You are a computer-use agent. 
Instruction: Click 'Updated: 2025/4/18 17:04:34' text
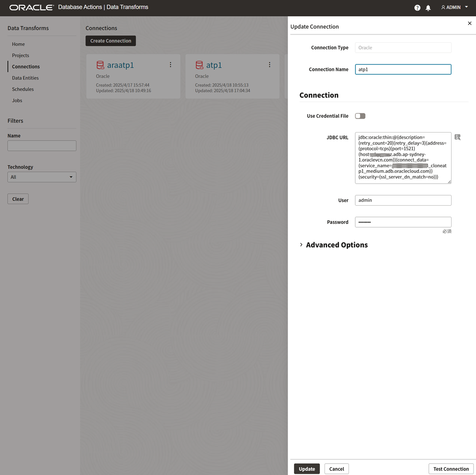(x=222, y=90)
